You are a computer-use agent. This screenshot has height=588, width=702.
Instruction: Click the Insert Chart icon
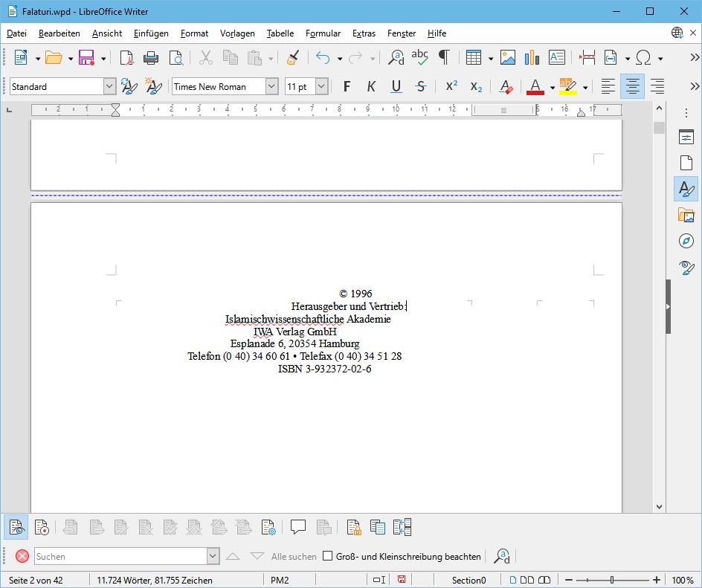[x=532, y=58]
